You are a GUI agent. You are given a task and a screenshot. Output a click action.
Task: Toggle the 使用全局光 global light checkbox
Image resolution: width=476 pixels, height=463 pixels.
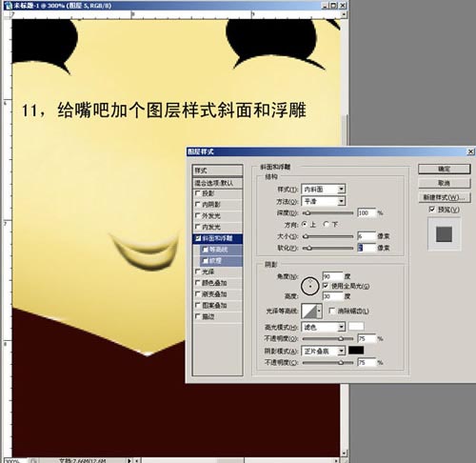(326, 286)
